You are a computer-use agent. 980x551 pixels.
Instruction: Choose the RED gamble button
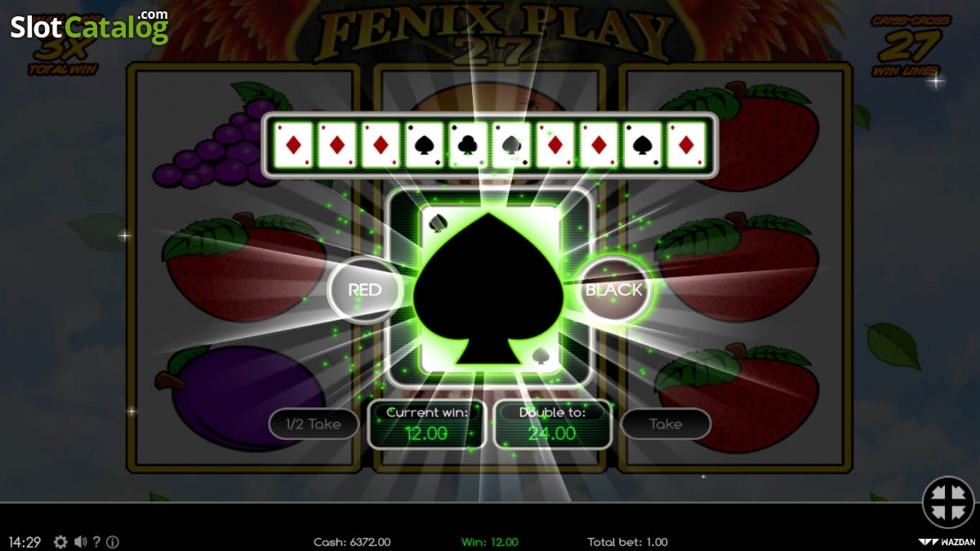[x=365, y=290]
